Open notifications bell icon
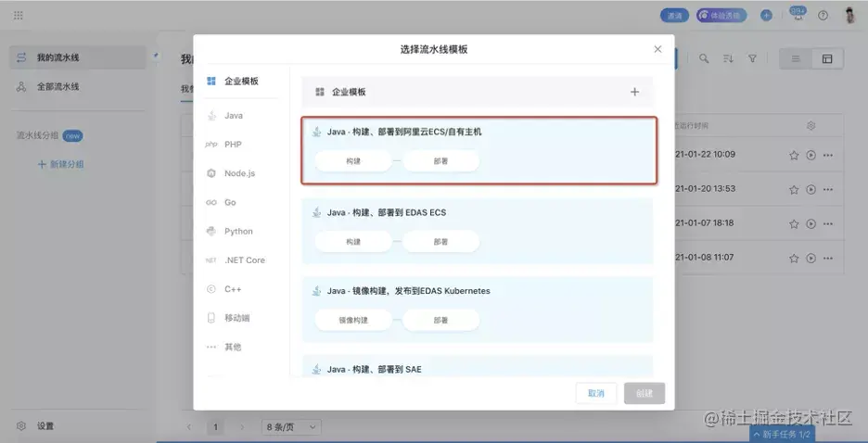The image size is (868, 443). click(798, 15)
